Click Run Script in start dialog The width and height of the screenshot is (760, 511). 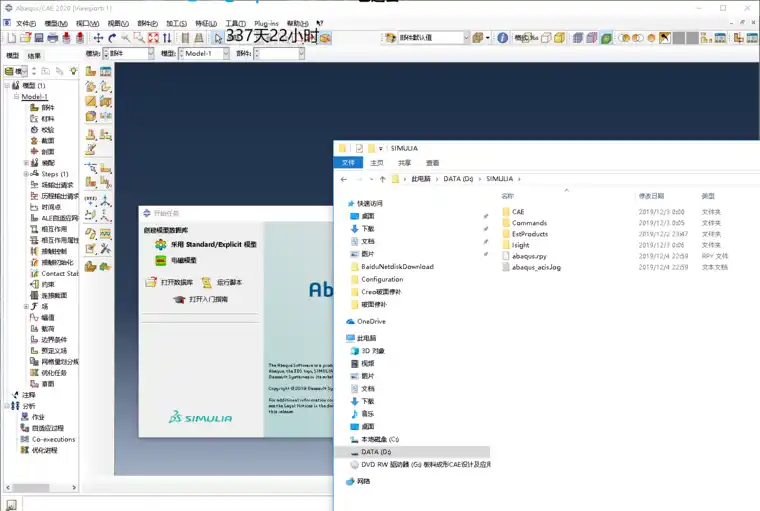tap(222, 282)
